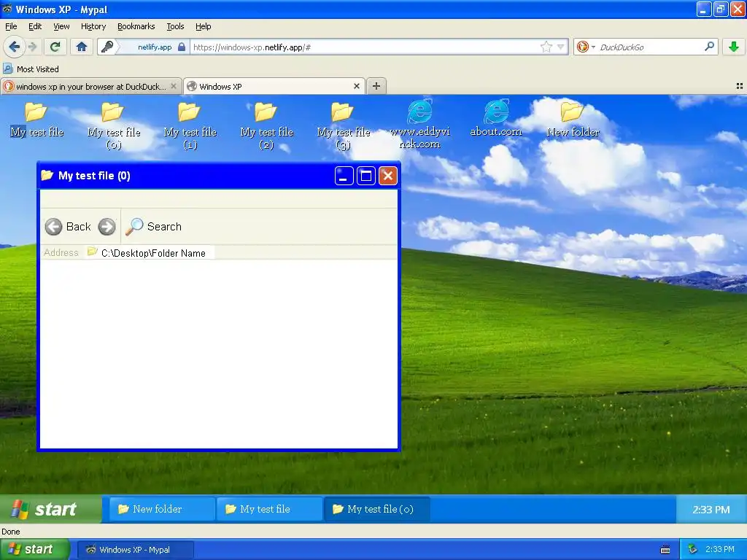Click the key identity icon in address bar

[108, 47]
